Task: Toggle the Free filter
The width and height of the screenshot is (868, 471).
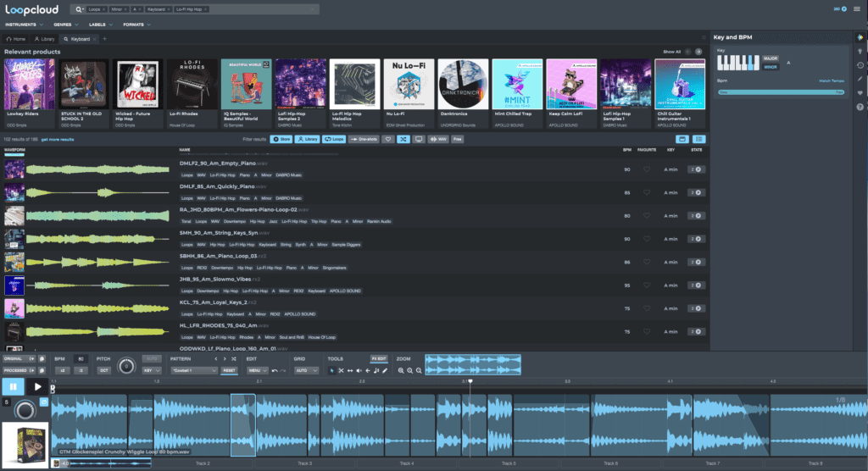Action: (x=457, y=140)
